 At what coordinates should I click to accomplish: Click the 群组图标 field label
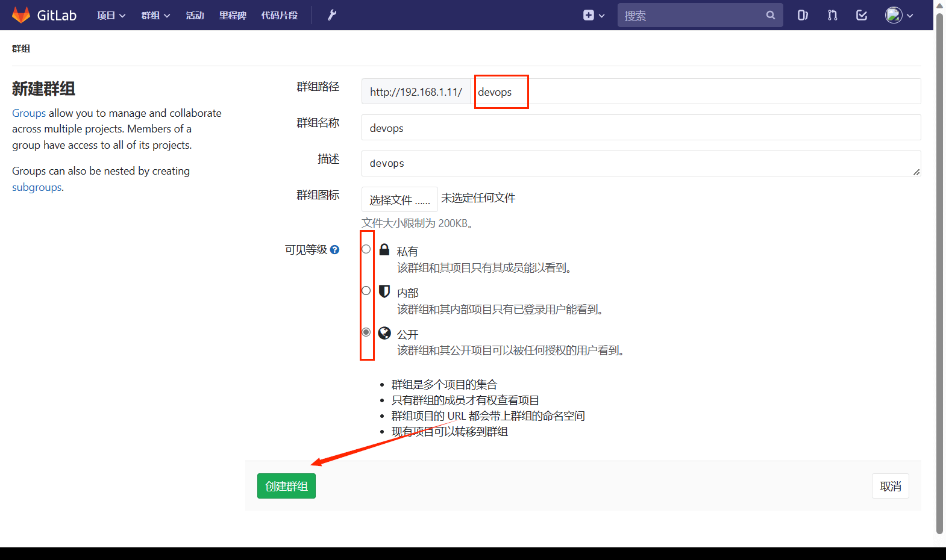coord(318,194)
